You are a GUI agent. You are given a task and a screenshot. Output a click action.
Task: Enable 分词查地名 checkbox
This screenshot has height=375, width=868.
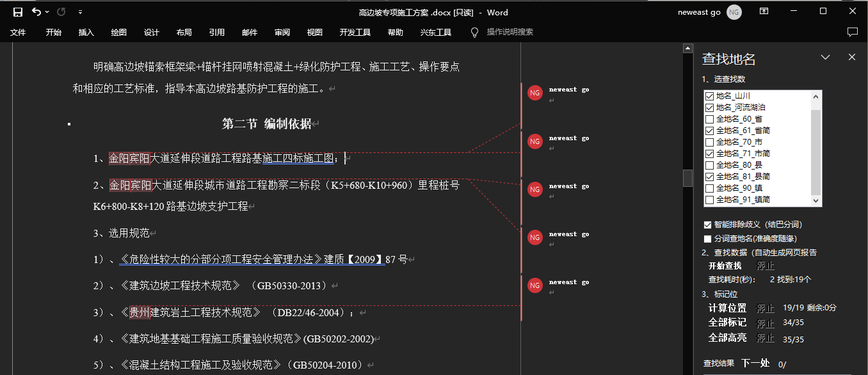[707, 239]
